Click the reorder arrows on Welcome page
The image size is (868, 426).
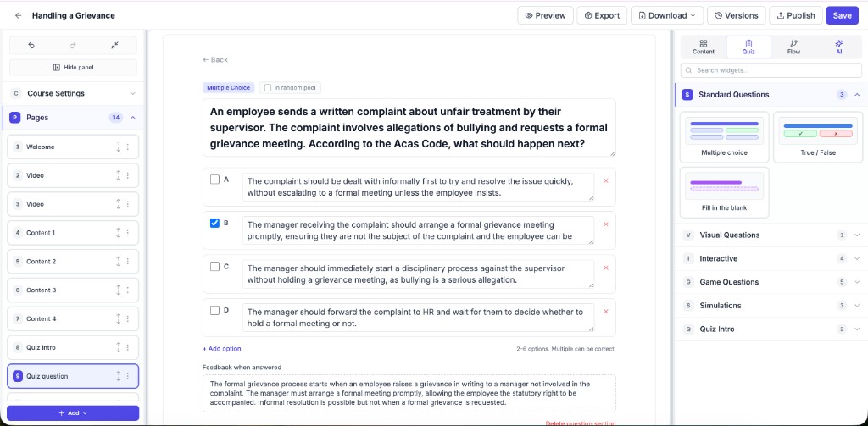click(x=118, y=147)
